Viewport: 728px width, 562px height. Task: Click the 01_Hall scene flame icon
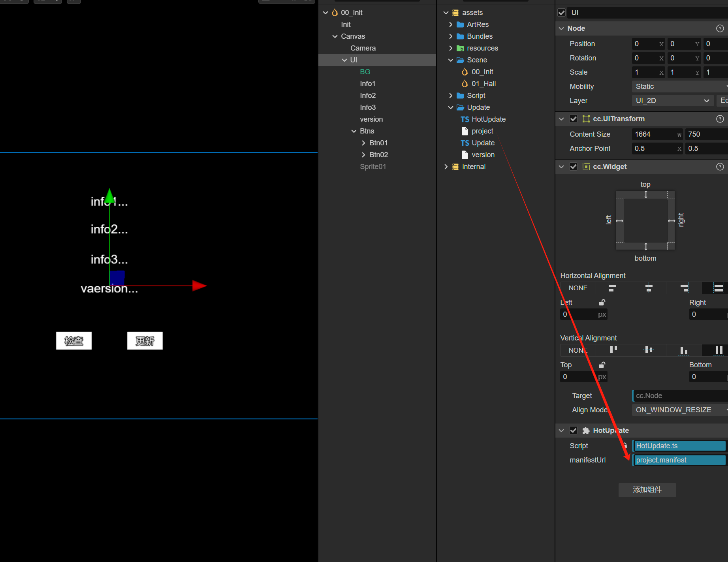pyautogui.click(x=465, y=84)
